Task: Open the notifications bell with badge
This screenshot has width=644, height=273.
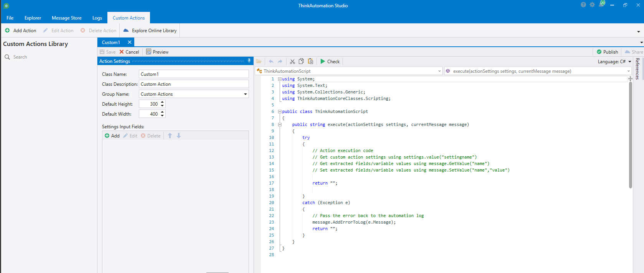Action: (x=601, y=4)
